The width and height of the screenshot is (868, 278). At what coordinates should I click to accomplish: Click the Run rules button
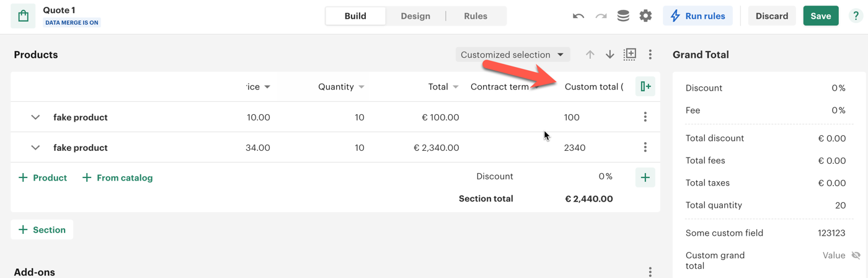(x=697, y=16)
